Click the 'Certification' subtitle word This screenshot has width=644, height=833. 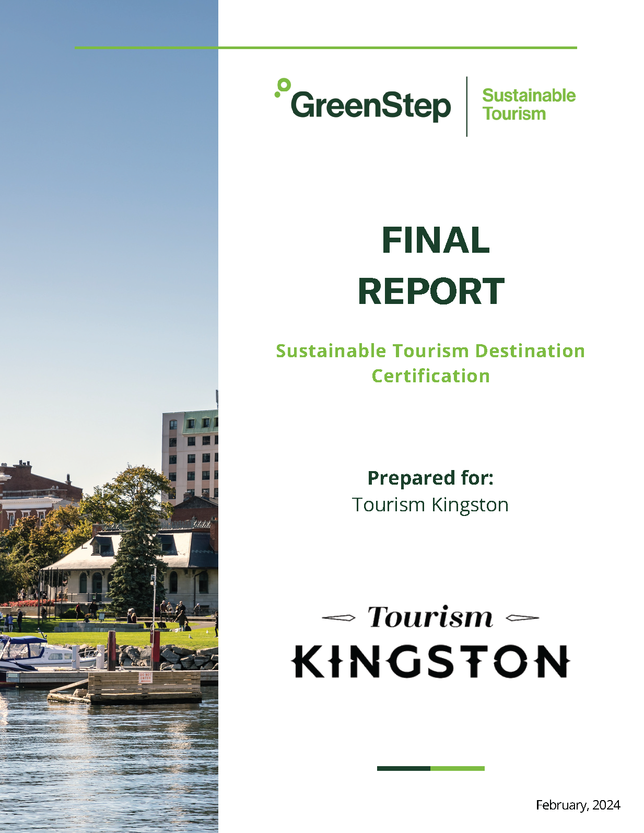[x=431, y=376]
